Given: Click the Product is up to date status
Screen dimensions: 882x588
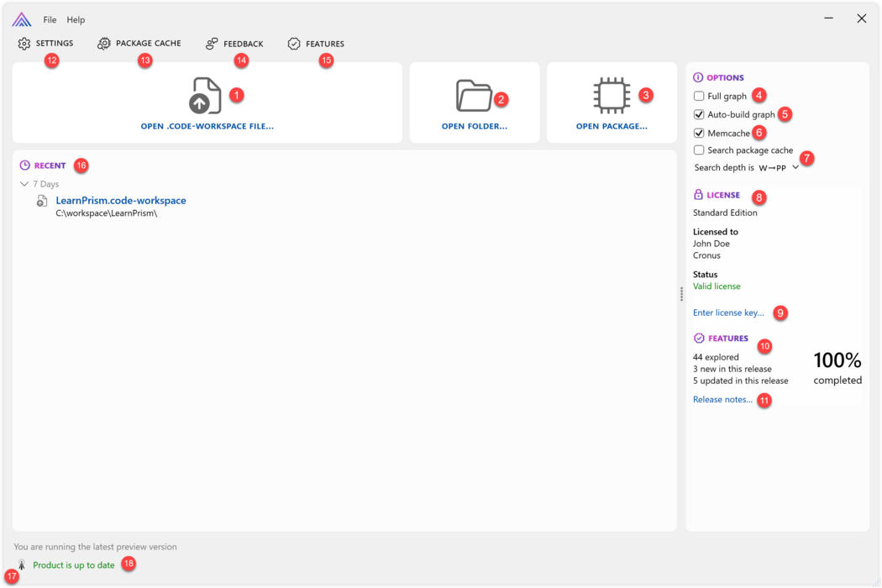Looking at the screenshot, I should (x=74, y=565).
